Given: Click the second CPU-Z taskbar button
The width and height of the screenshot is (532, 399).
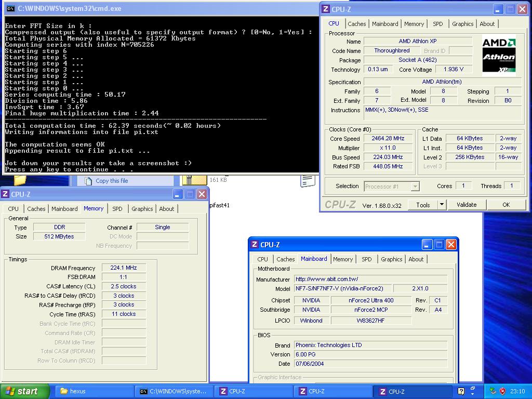Looking at the screenshot, I should tap(333, 391).
